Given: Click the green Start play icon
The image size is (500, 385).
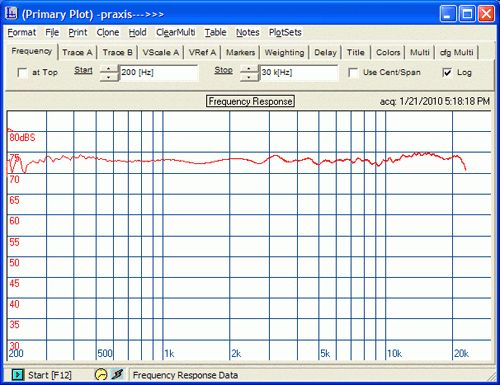Looking at the screenshot, I should (18, 375).
